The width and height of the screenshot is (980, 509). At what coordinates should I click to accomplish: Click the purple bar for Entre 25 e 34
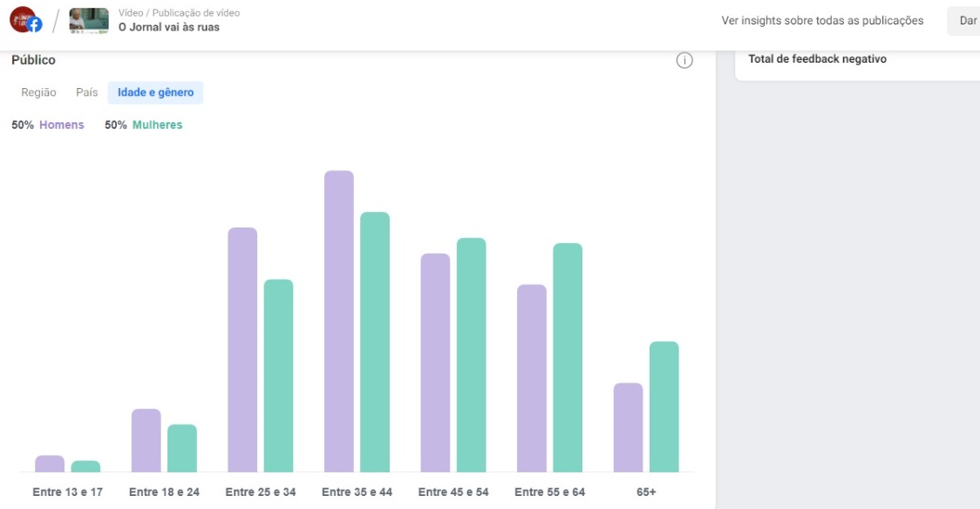pyautogui.click(x=242, y=350)
